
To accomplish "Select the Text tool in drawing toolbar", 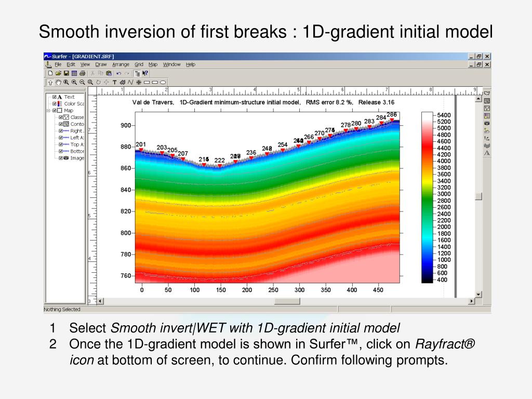I will [x=114, y=82].
